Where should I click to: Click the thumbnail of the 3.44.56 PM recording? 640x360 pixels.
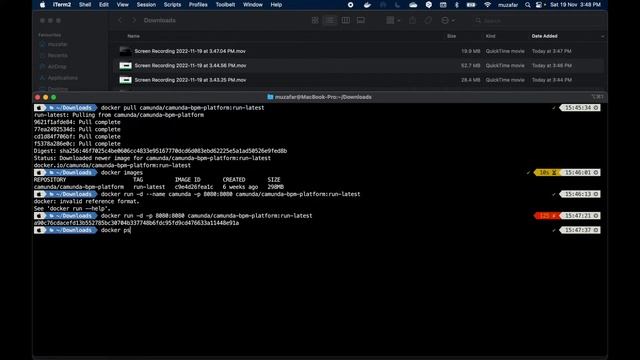click(x=125, y=65)
